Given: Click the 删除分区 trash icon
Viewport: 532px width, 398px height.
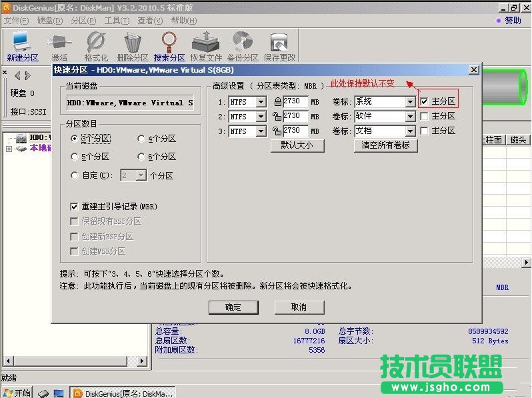Looking at the screenshot, I should point(132,45).
